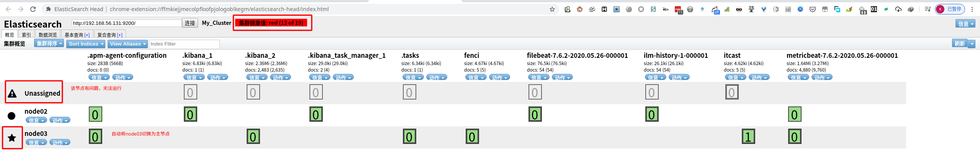Click the Elasticsearch URL input field

click(x=126, y=23)
